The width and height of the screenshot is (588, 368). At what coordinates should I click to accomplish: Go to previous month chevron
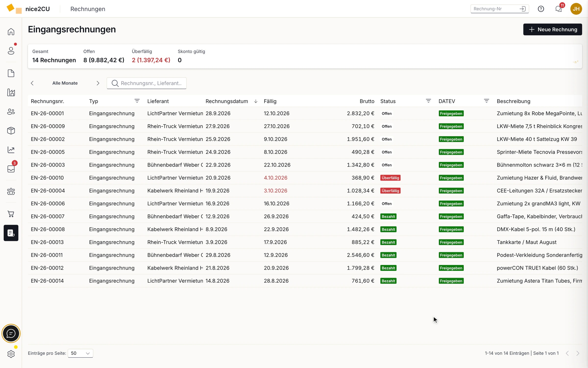[x=32, y=83]
